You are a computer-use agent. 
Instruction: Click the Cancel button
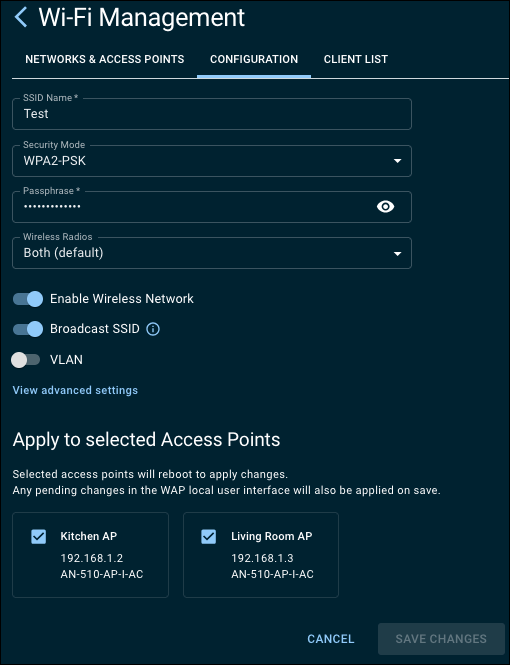331,639
